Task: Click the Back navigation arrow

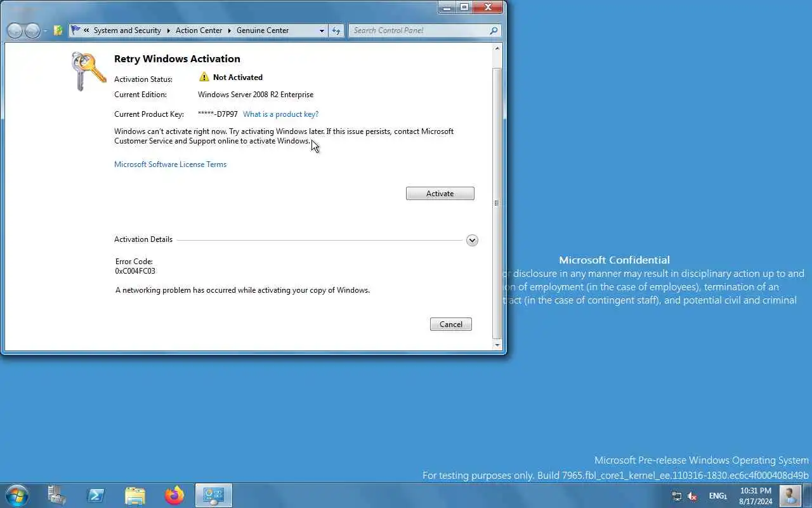Action: pos(15,30)
